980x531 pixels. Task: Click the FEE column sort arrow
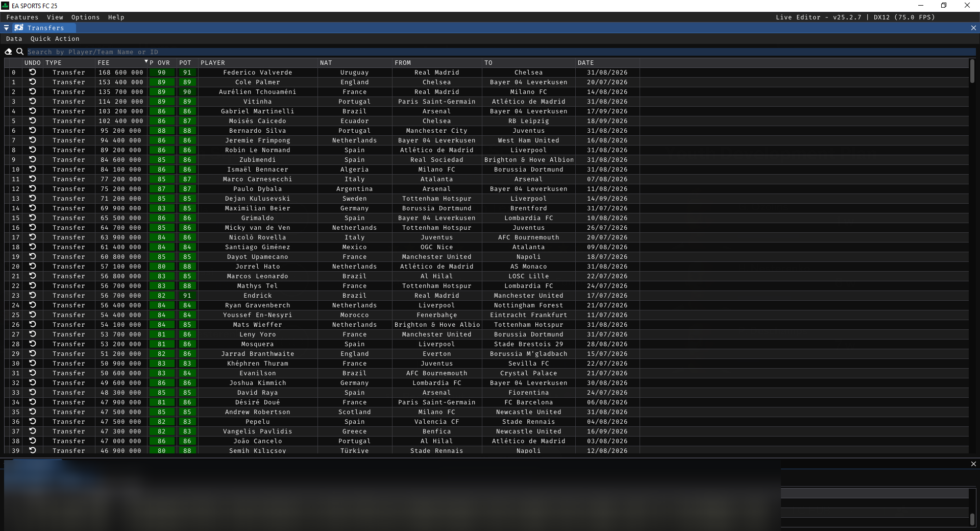coord(146,62)
